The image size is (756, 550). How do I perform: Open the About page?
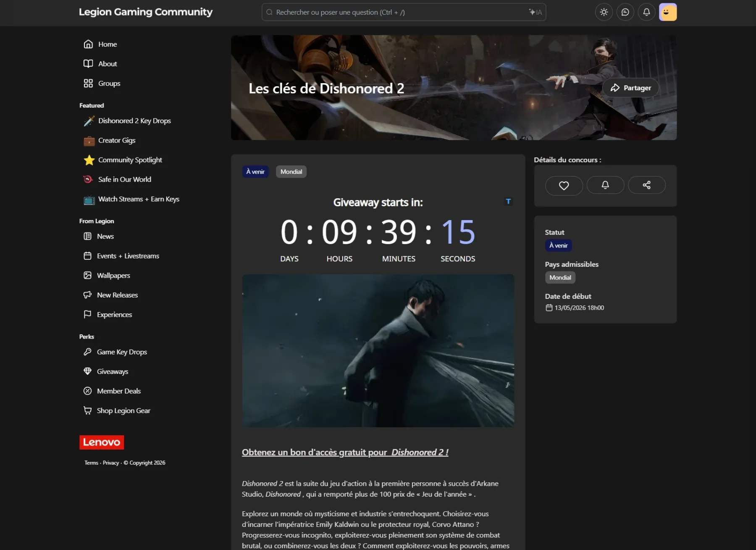pos(108,64)
